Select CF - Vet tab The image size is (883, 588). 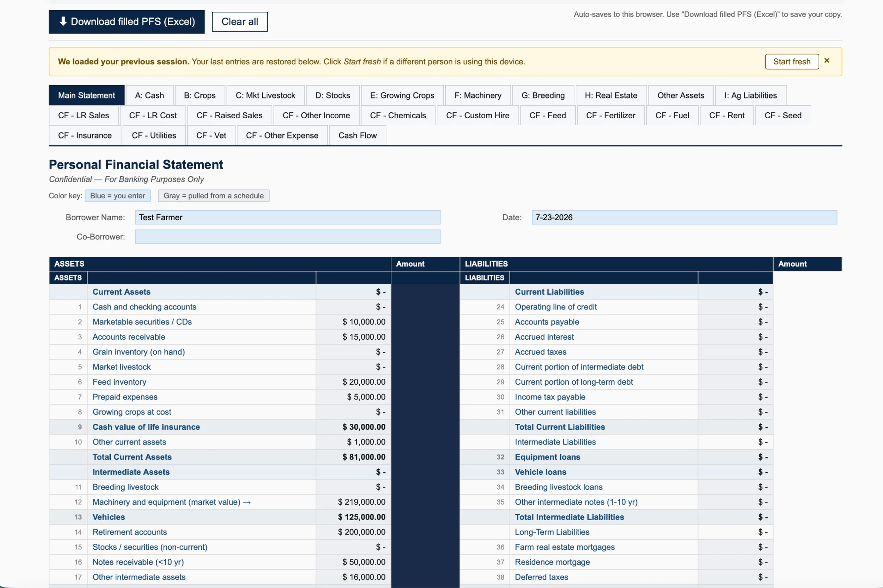coord(211,135)
